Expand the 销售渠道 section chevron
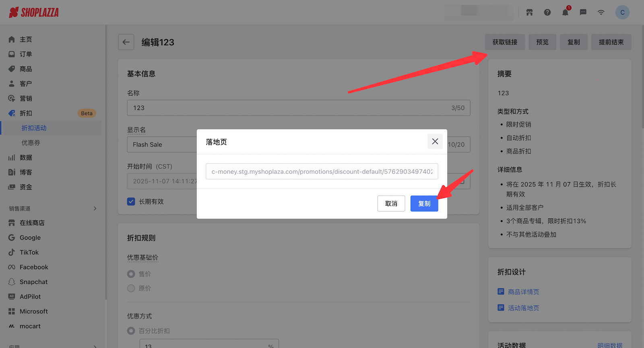Screen dimensions: 644x348 [95, 209]
